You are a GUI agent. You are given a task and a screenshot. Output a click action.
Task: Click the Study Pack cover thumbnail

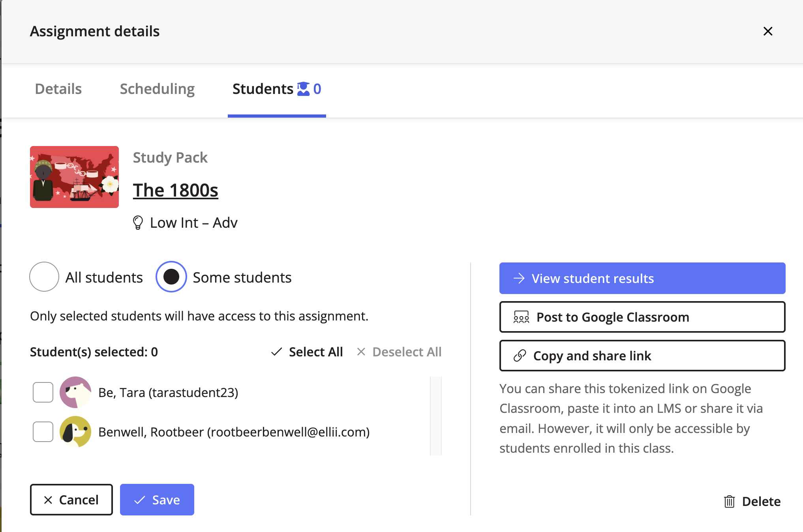74,177
